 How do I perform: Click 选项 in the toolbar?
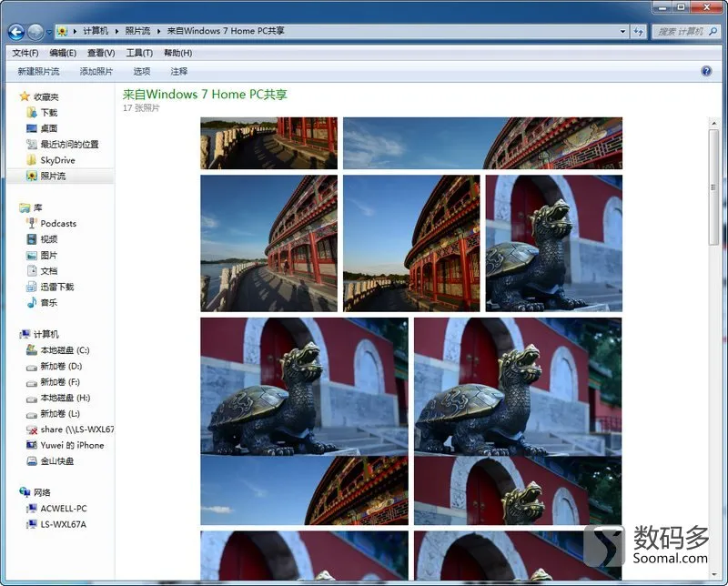click(142, 72)
